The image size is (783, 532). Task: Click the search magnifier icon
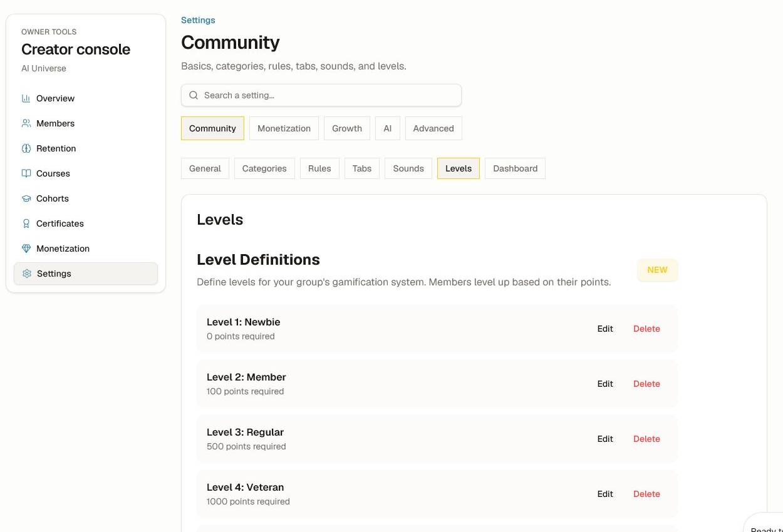[x=194, y=95]
